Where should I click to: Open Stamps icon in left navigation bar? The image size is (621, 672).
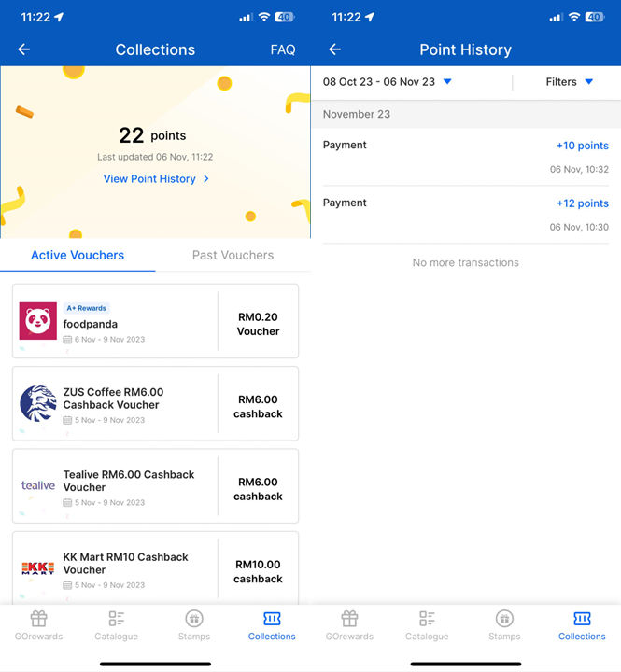coord(194,619)
